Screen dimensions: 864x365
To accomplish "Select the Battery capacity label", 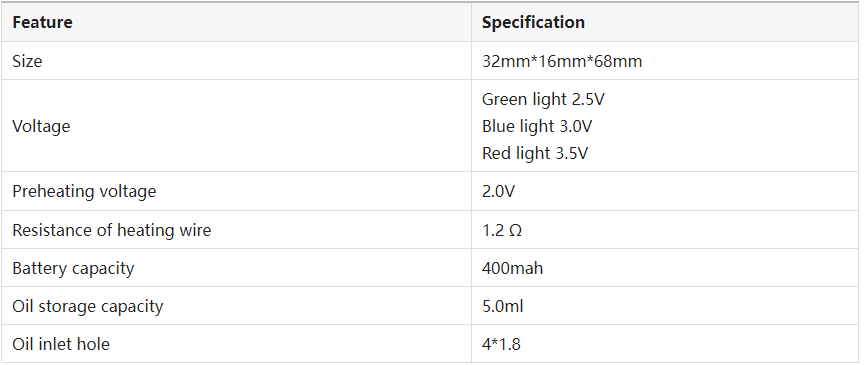I will pyautogui.click(x=73, y=269).
